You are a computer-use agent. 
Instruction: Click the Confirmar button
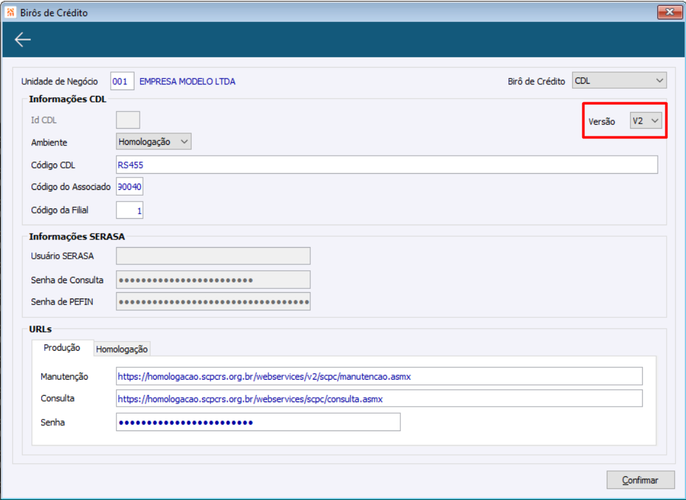640,480
